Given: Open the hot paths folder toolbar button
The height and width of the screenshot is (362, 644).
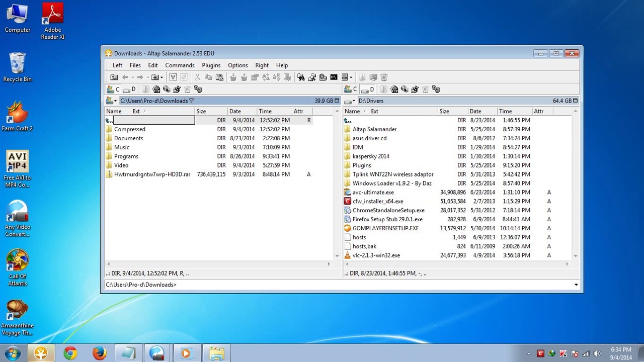Looking at the screenshot, I should pos(155,77).
